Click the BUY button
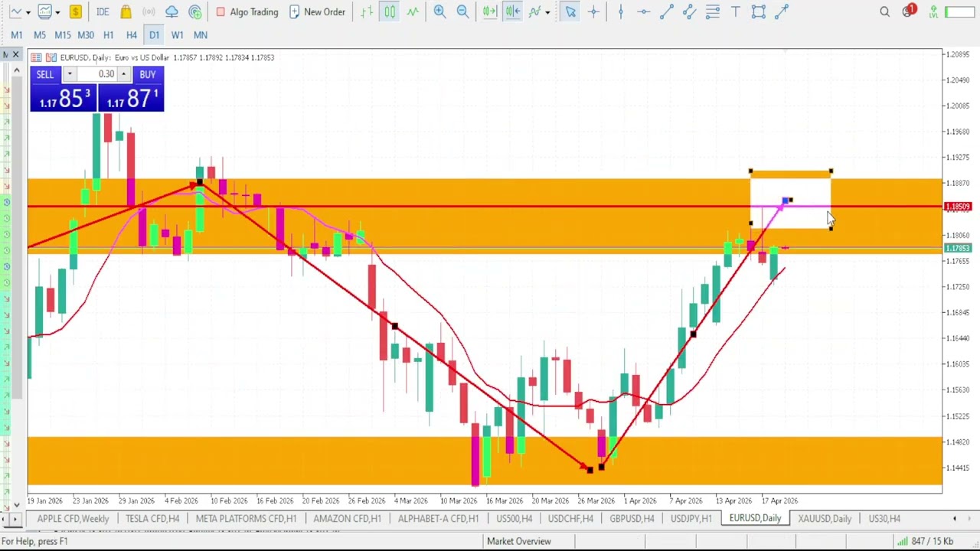This screenshot has width=980, height=551. point(148,74)
